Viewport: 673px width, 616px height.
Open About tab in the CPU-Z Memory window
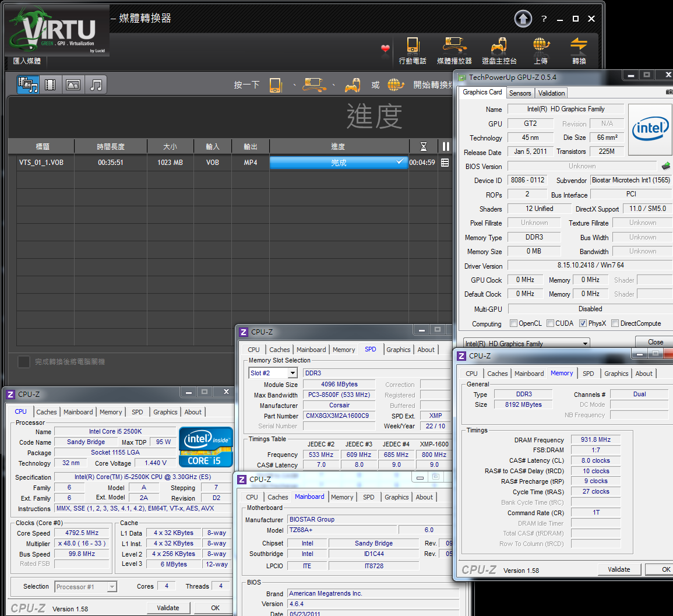pos(644,374)
